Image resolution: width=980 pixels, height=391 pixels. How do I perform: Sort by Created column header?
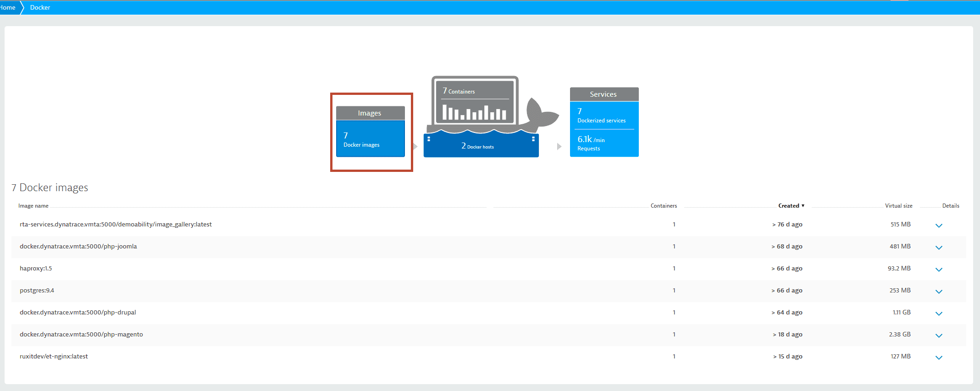pos(791,206)
